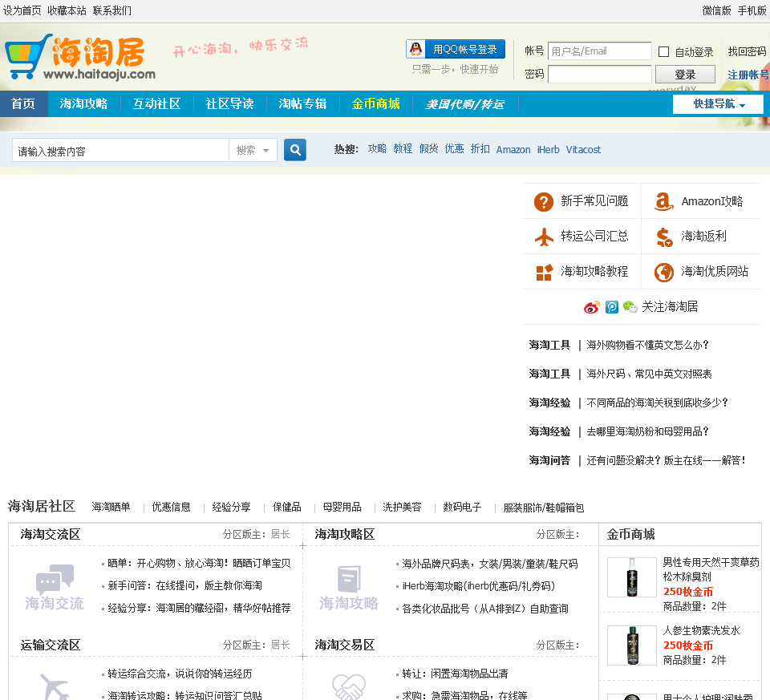This screenshot has height=700, width=770.
Task: Click the dollar sign 海淘返利 icon
Action: pos(664,237)
